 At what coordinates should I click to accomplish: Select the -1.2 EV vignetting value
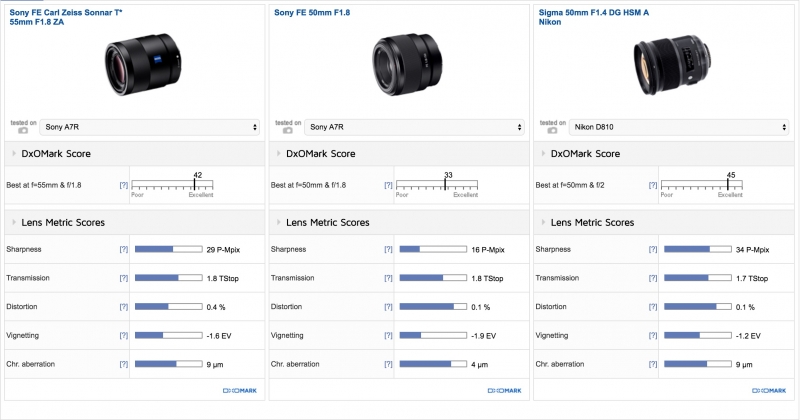coord(748,336)
